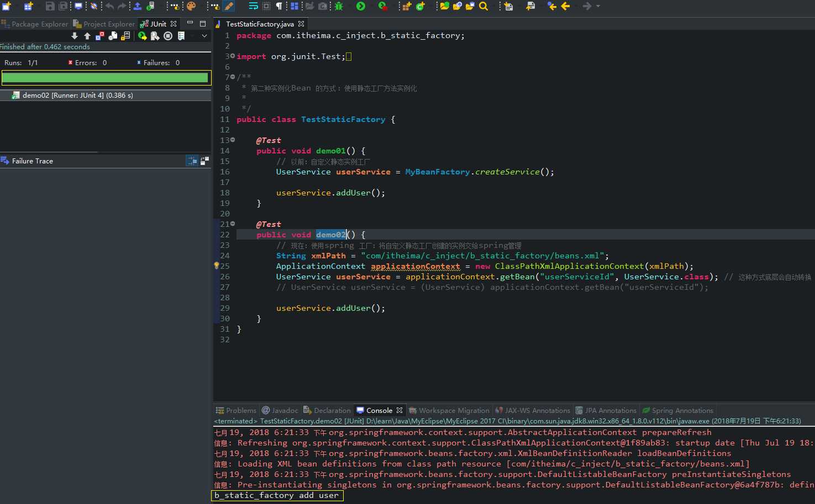Viewport: 815px width, 504px height.
Task: Open the Problems view tab
Action: coord(236,410)
